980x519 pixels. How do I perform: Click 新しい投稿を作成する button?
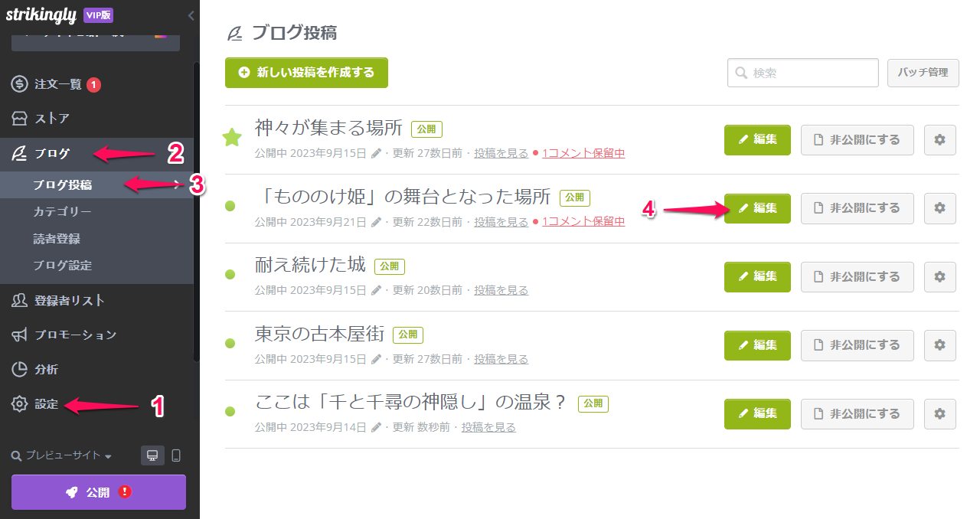[x=306, y=73]
